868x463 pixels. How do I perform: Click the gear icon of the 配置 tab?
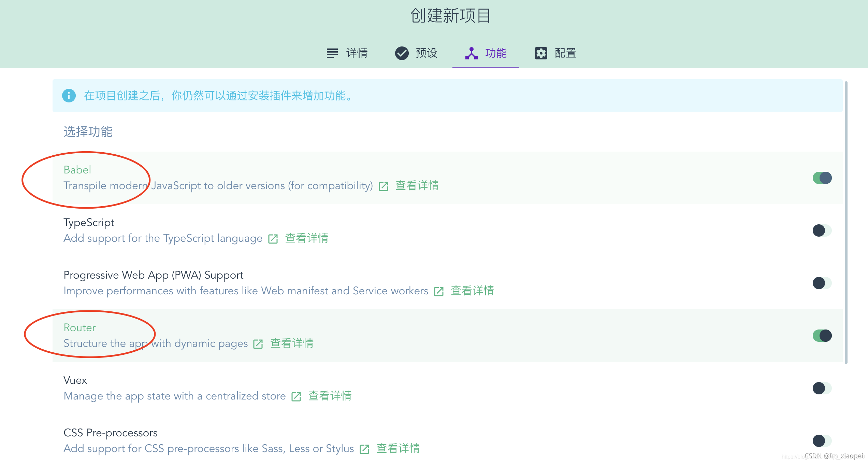541,53
